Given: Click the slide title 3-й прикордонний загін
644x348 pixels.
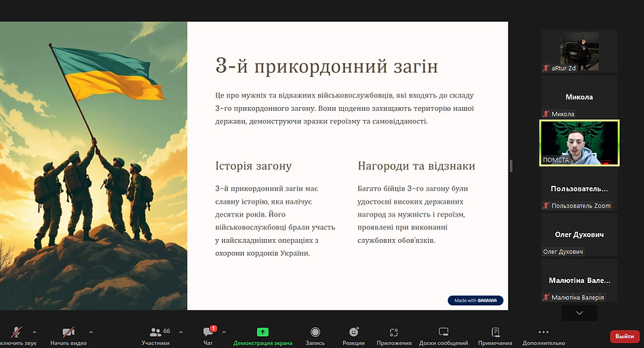Looking at the screenshot, I should coord(327,66).
